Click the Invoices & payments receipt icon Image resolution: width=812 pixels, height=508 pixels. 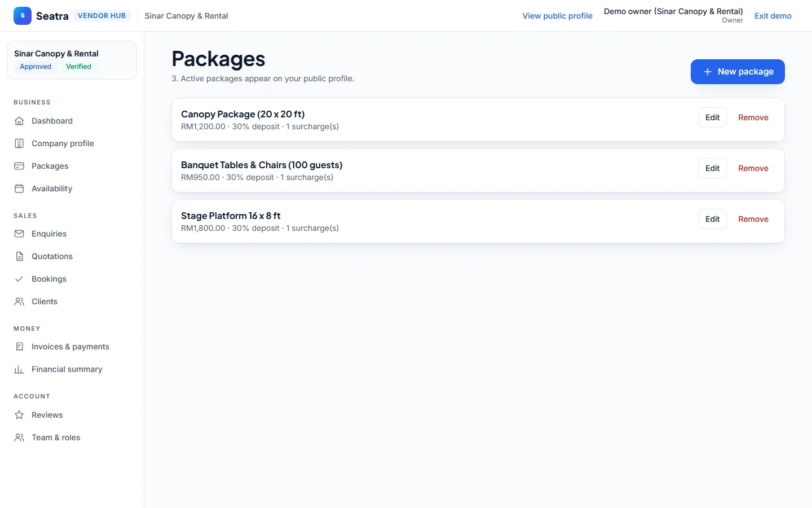[19, 347]
